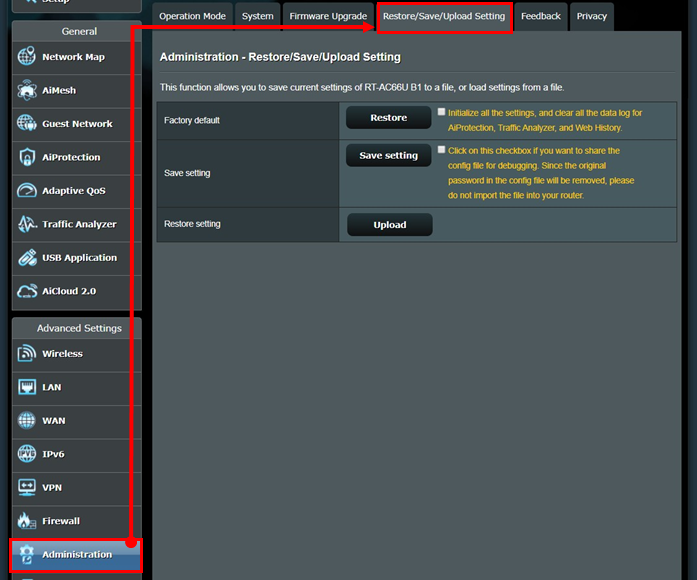The height and width of the screenshot is (580, 697).
Task: Click the Firewall flame icon
Action: pos(27,520)
